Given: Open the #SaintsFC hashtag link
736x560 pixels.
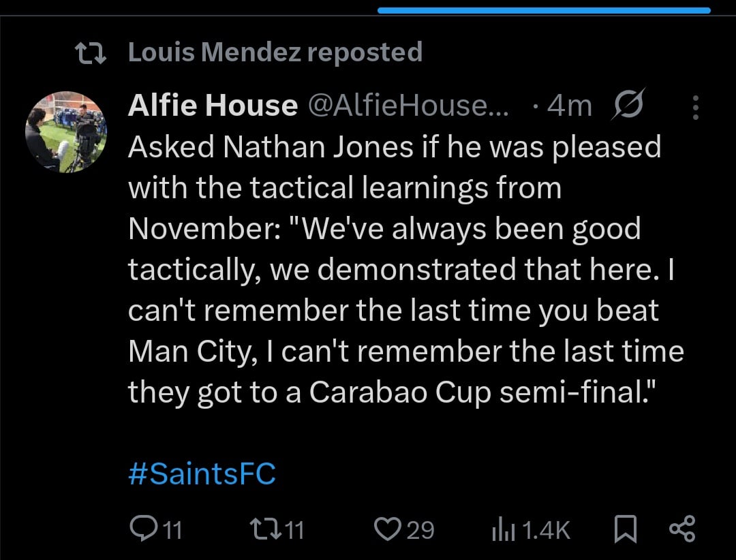Looking at the screenshot, I should (x=202, y=473).
